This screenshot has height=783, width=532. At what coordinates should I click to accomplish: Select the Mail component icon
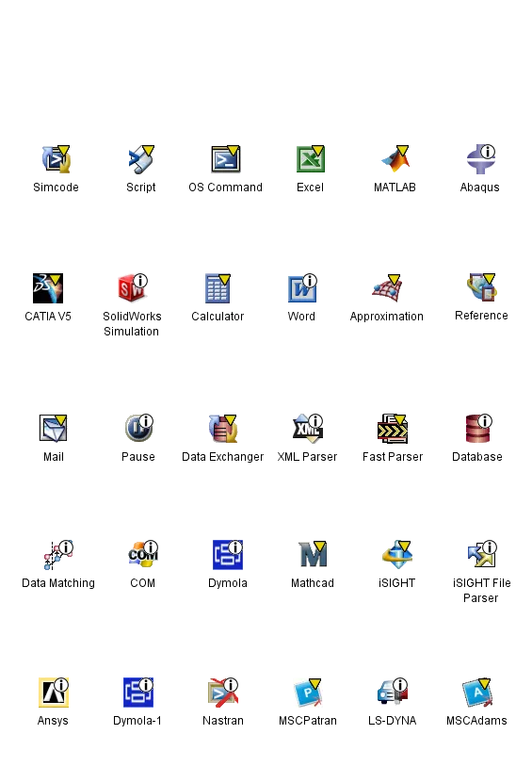coord(54,429)
